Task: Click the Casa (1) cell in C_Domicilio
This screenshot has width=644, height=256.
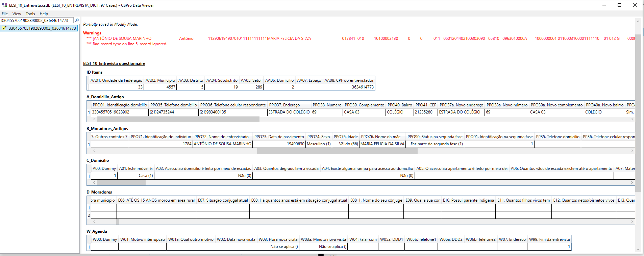Action: 136,176
